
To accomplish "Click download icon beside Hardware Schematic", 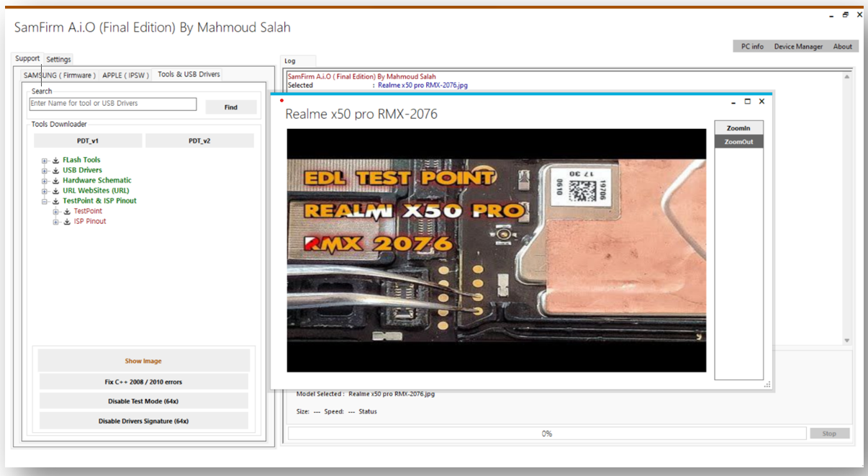I will coord(55,181).
